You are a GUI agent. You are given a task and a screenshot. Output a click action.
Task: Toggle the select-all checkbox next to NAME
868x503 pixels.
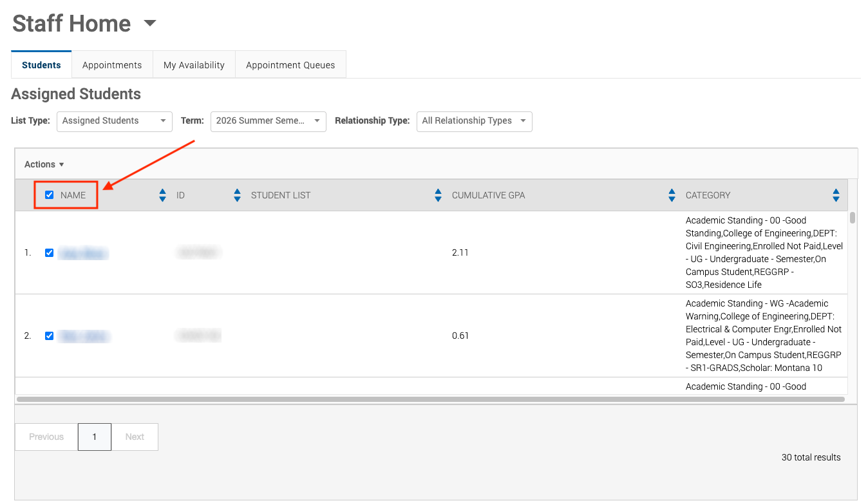tap(50, 195)
